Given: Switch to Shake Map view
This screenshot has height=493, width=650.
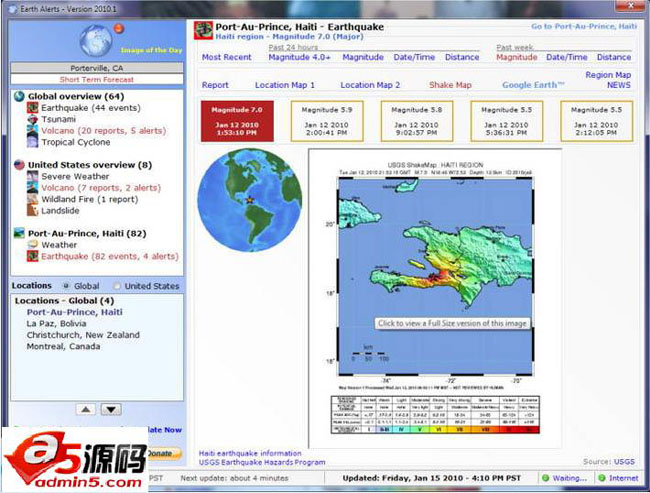Looking at the screenshot, I should point(450,85).
